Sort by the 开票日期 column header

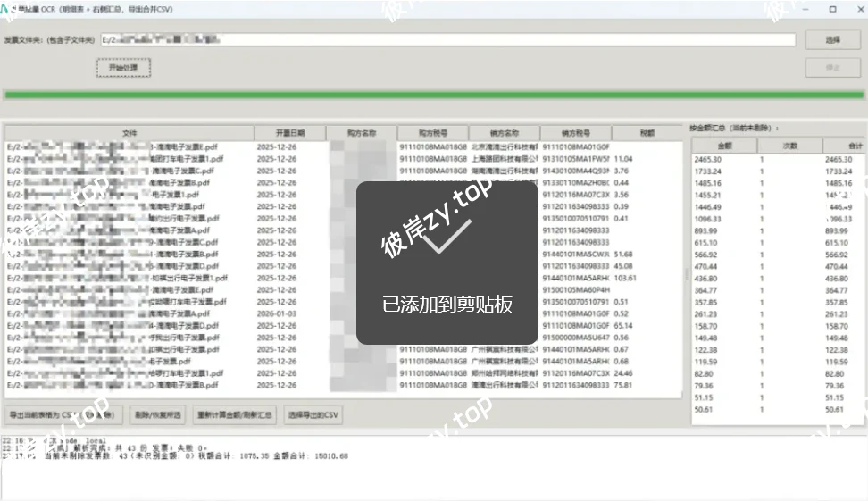289,133
